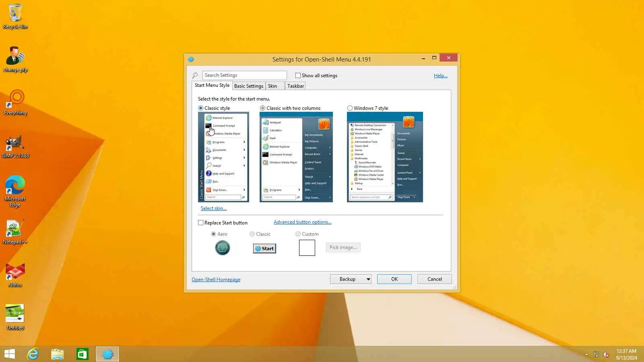Open the Recycle Bin desktop icon

[x=15, y=16]
